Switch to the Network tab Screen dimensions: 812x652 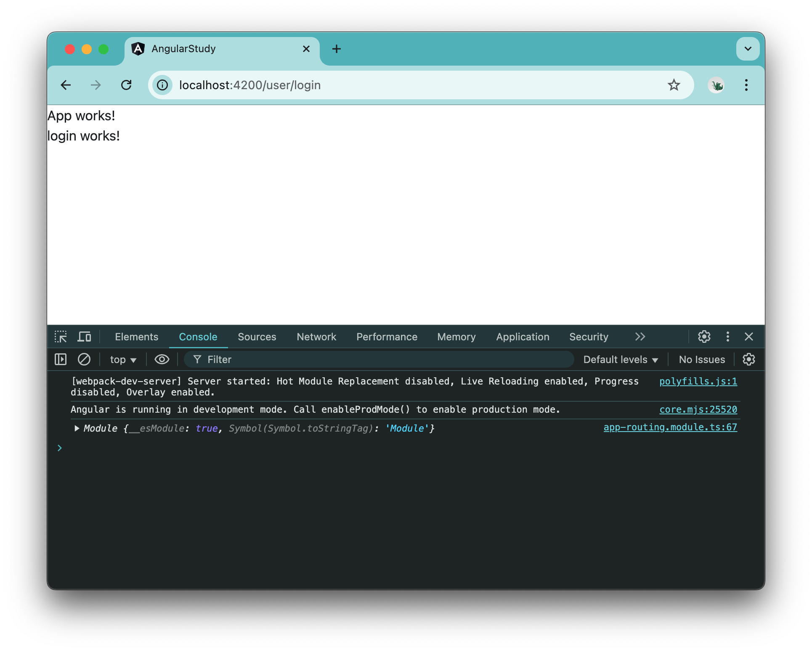(316, 337)
